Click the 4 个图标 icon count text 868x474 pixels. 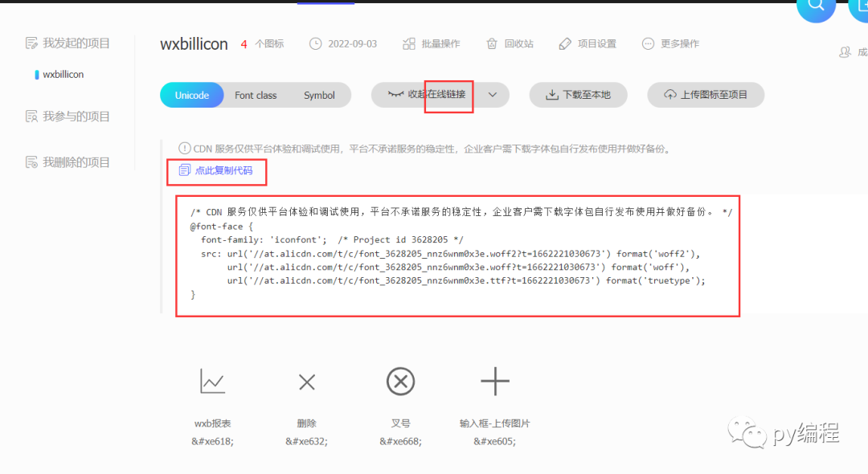262,43
